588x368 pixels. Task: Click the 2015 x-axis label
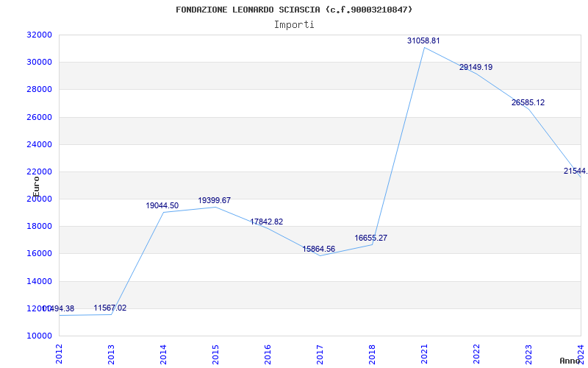215,355
